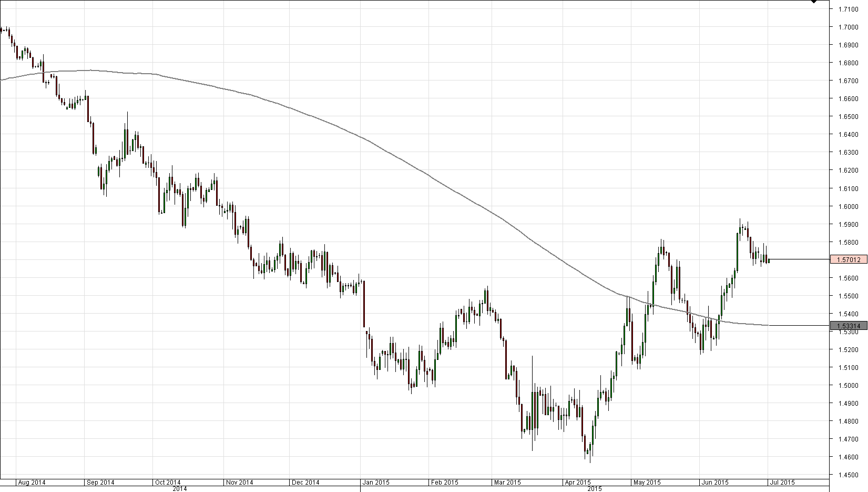
Task: Click the 1.6900 price axis label
Action: tap(849, 45)
